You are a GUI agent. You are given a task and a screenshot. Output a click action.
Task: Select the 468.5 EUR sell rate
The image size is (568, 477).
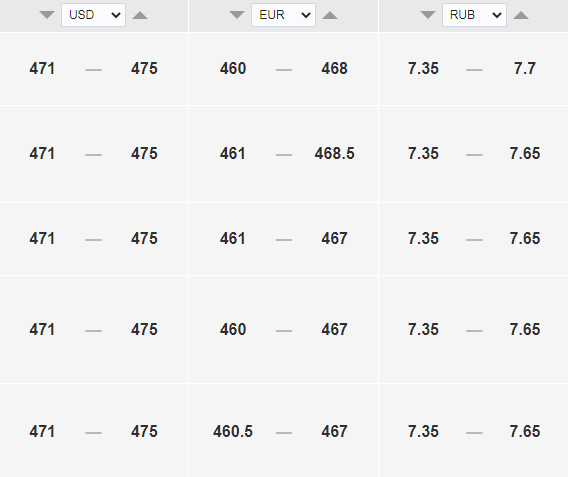pos(334,154)
